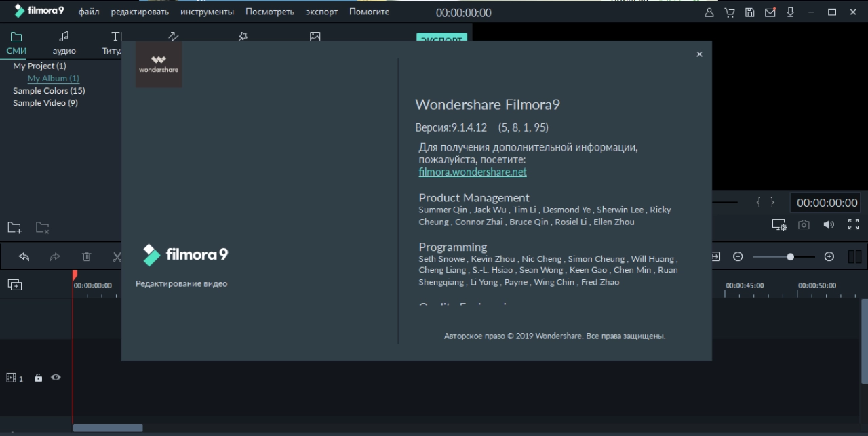Click the Product Management heading
The image size is (868, 436).
tap(474, 197)
